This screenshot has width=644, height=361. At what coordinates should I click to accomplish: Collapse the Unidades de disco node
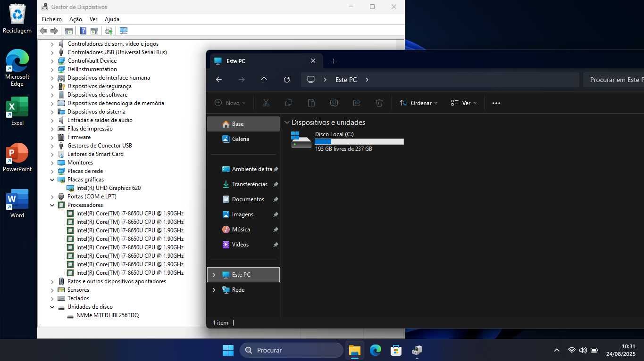click(52, 307)
